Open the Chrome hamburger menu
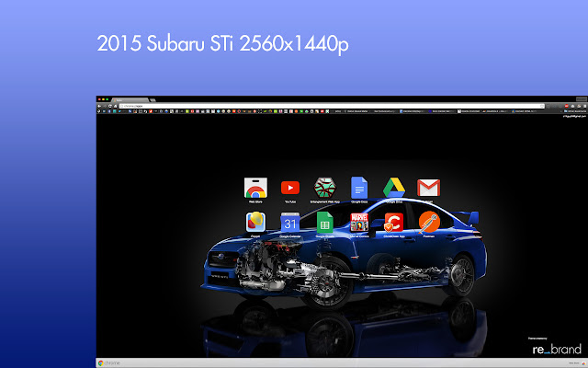Screen dimensions: 588x368 coord(584,107)
